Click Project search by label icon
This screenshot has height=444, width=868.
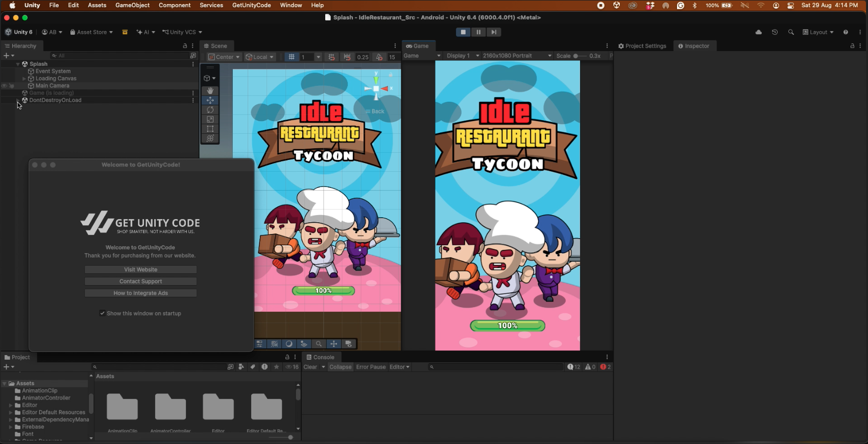[253, 367]
